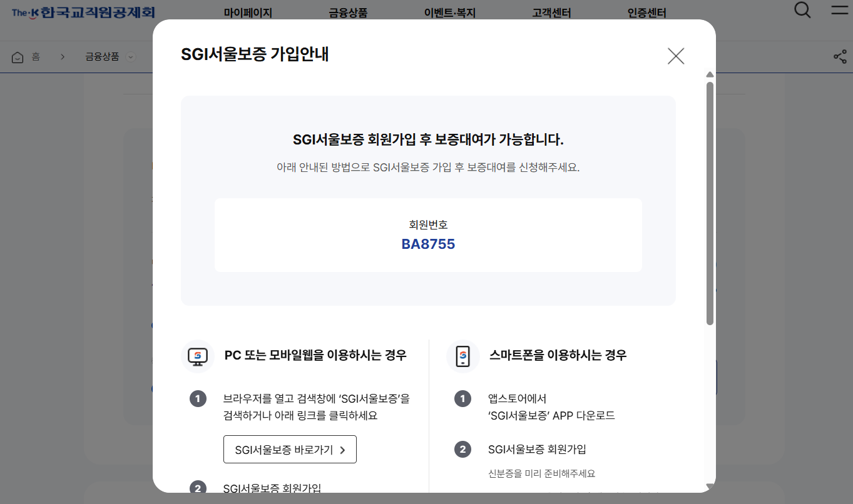Click the text '신분증을 미리 준비해주세요'
The width and height of the screenshot is (853, 504).
(x=541, y=473)
